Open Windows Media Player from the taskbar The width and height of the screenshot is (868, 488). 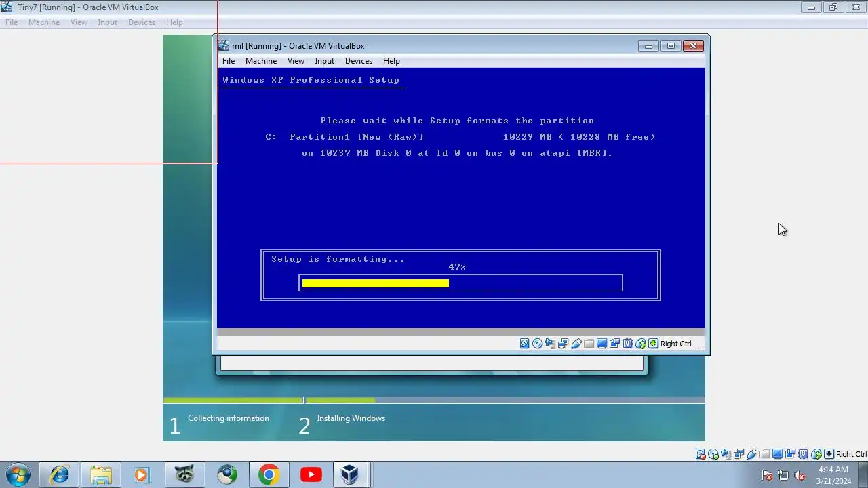(142, 474)
